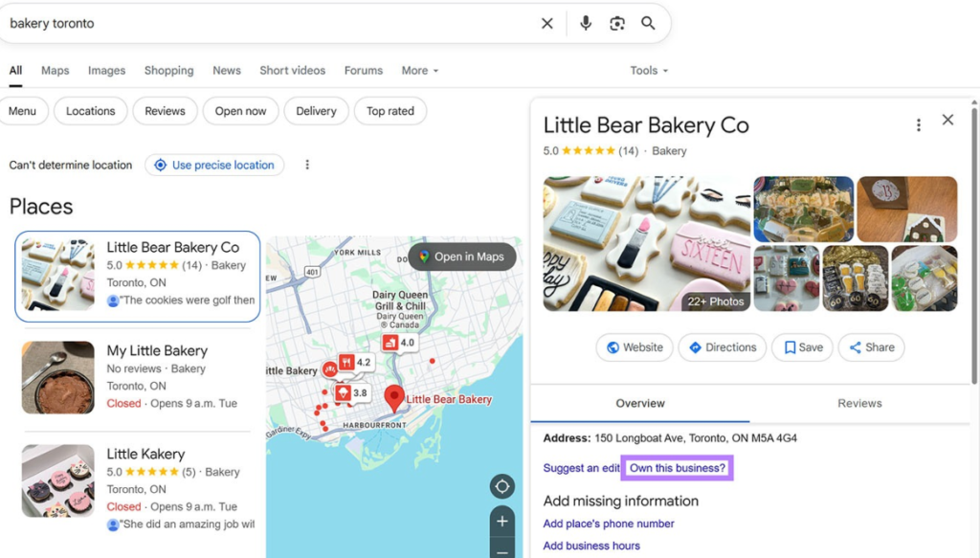Open the News search tab
Screen dimensions: 980x558
point(227,71)
